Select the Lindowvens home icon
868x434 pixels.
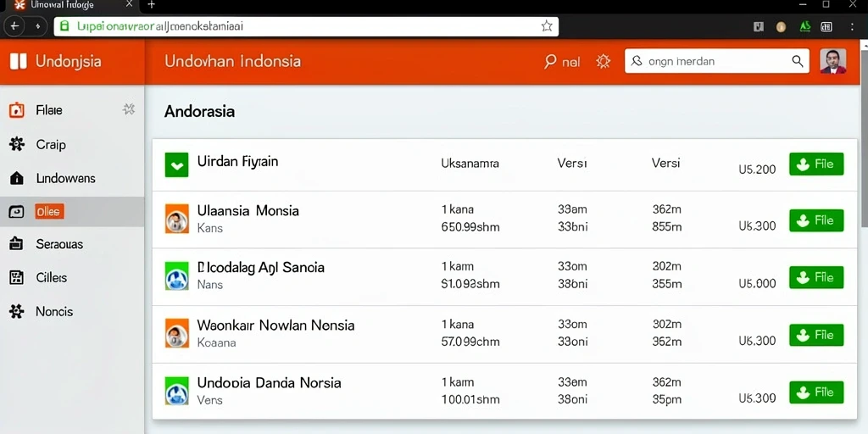coord(17,178)
